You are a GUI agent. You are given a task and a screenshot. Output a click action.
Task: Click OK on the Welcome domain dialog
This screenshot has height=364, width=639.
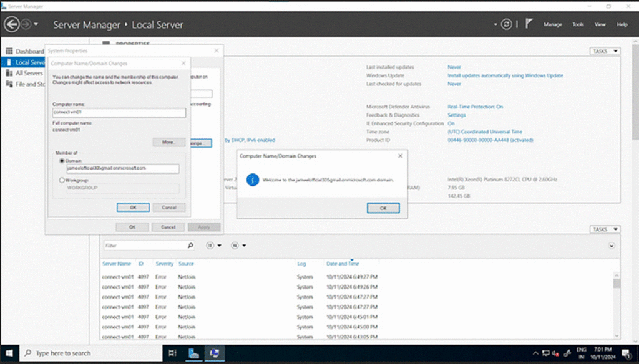tap(383, 208)
